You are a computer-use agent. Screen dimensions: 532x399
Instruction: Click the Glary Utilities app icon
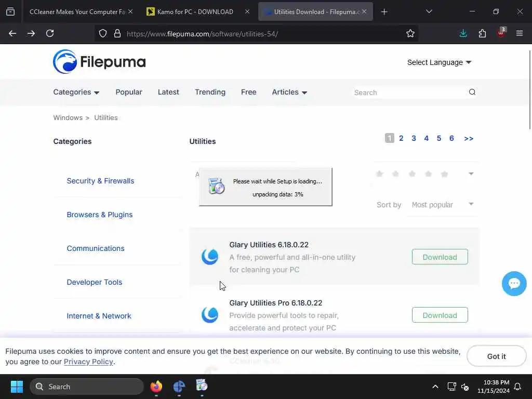coord(210,257)
